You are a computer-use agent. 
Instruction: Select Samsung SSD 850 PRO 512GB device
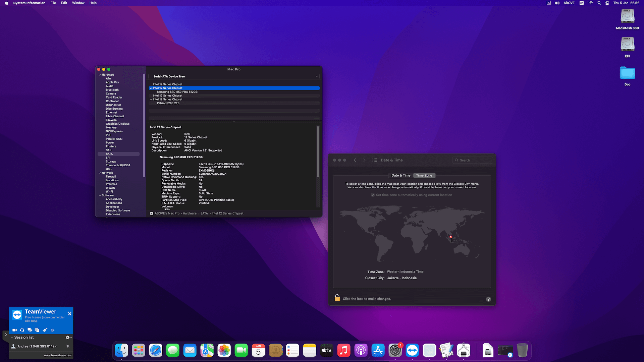click(x=177, y=92)
